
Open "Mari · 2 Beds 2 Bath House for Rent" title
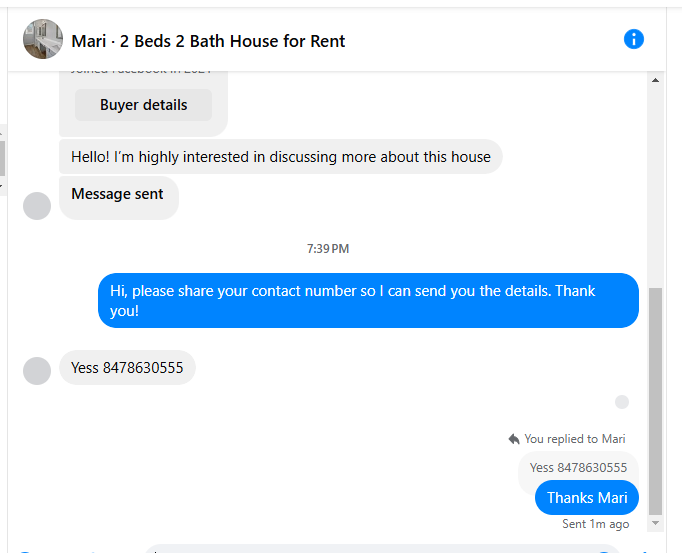pos(208,41)
